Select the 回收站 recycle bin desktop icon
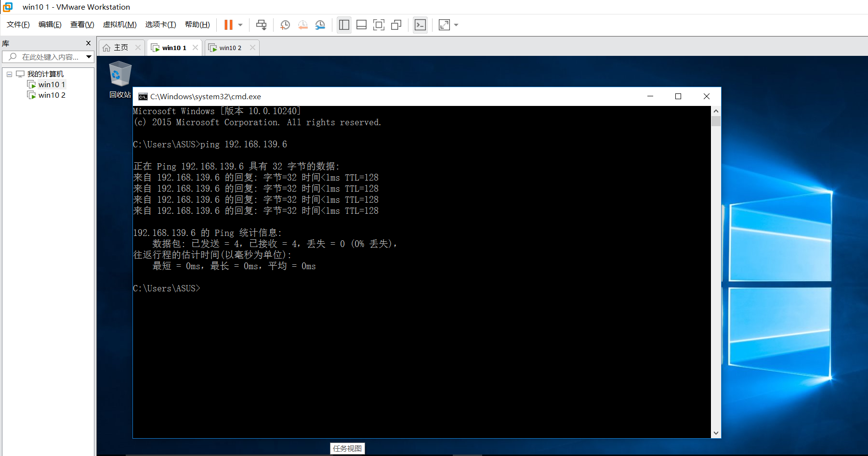The height and width of the screenshot is (456, 868). 120,80
